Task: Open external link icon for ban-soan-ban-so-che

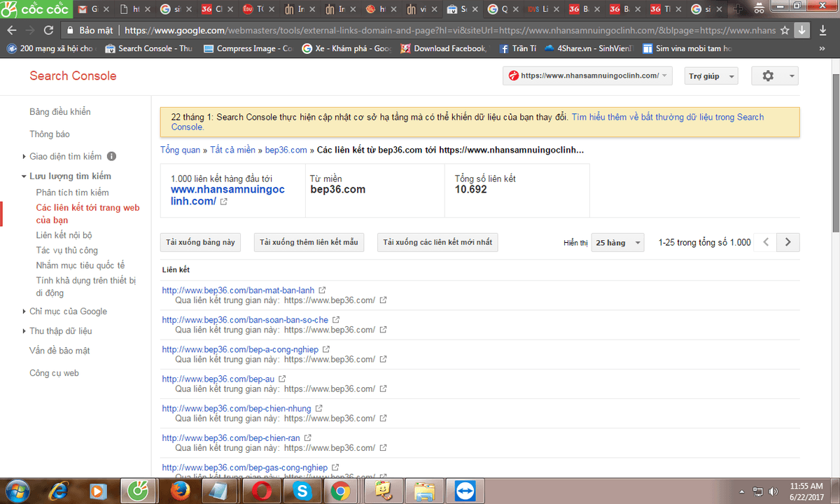Action: pos(336,320)
